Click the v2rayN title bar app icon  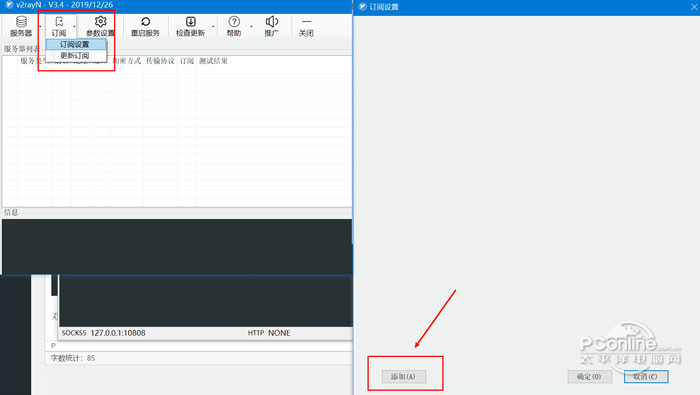click(9, 5)
